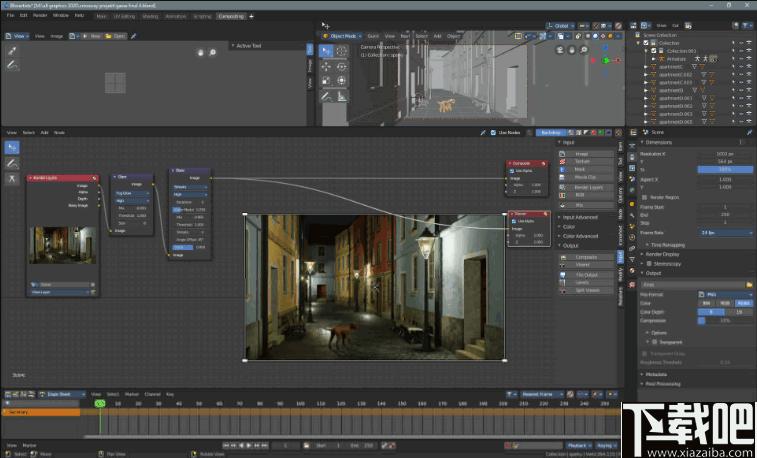The height and width of the screenshot is (458, 757).
Task: Toggle the Backdrop button in node editor
Action: tap(551, 132)
